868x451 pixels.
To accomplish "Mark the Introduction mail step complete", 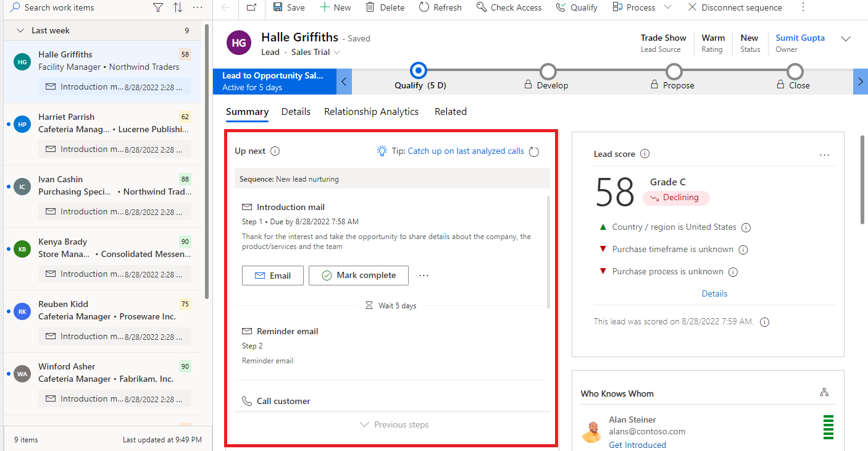I will (x=358, y=276).
